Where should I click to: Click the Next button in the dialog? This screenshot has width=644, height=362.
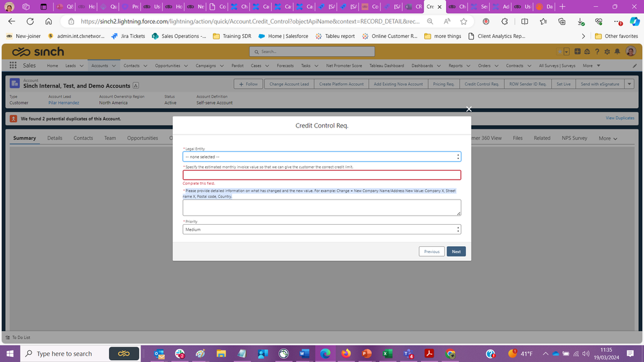click(x=456, y=252)
